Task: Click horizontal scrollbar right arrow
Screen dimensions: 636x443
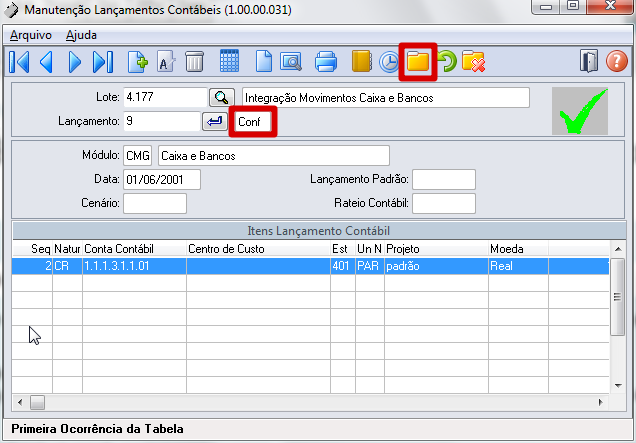Action: (601, 402)
